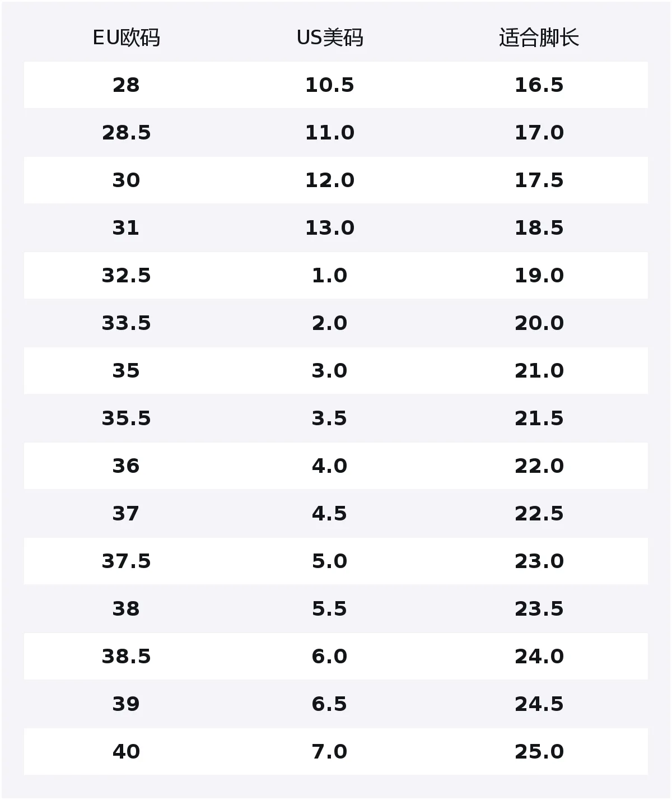Click US size 5.5 cell
The image size is (672, 800).
(x=330, y=609)
